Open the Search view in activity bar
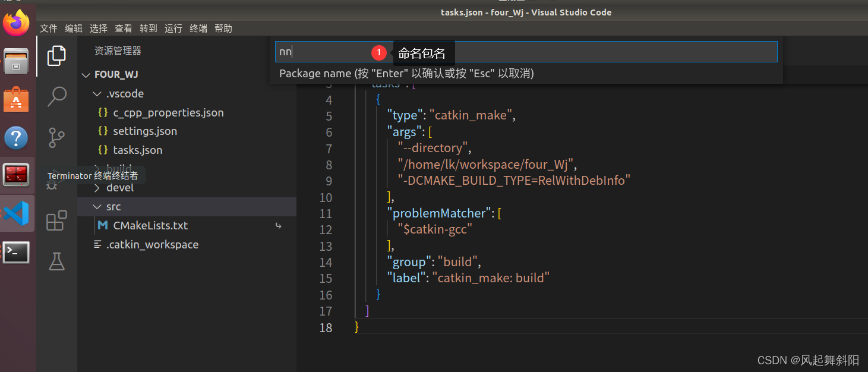The height and width of the screenshot is (372, 868). click(56, 96)
